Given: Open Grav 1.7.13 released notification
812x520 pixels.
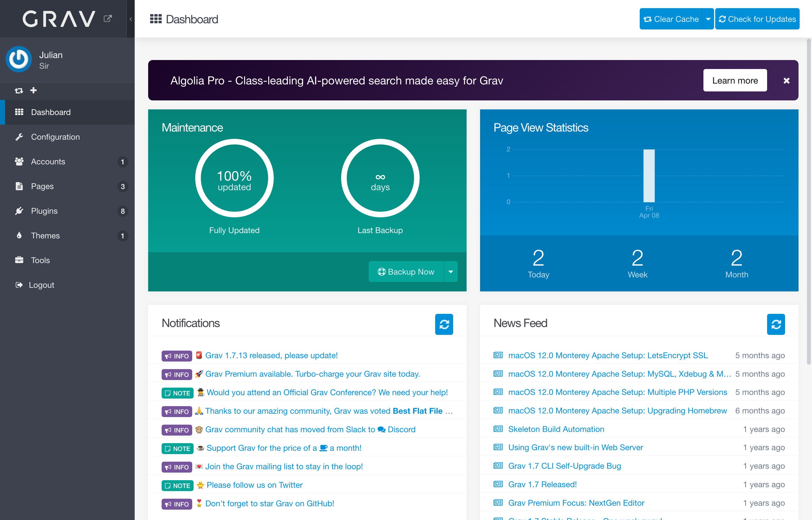Looking at the screenshot, I should point(271,355).
